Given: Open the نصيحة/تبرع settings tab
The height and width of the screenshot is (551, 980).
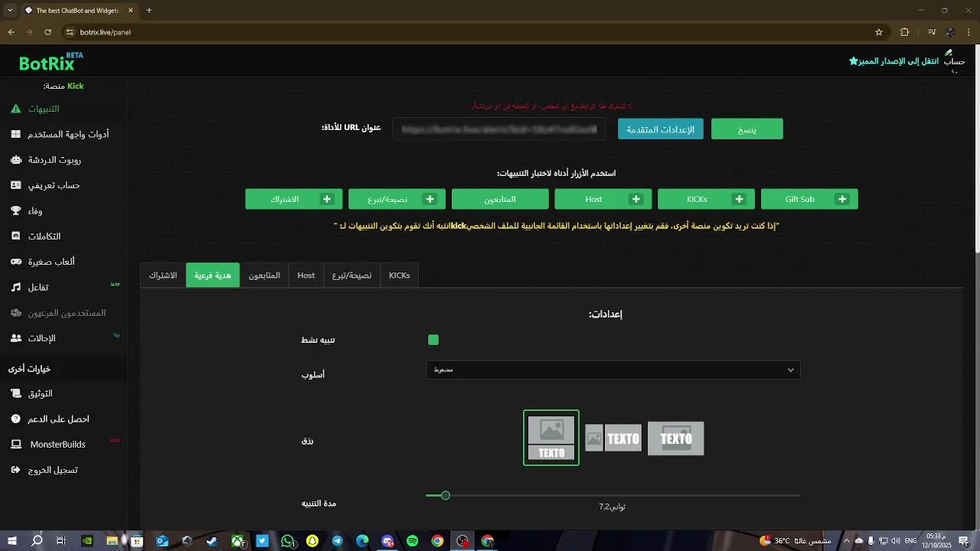Looking at the screenshot, I should point(352,275).
